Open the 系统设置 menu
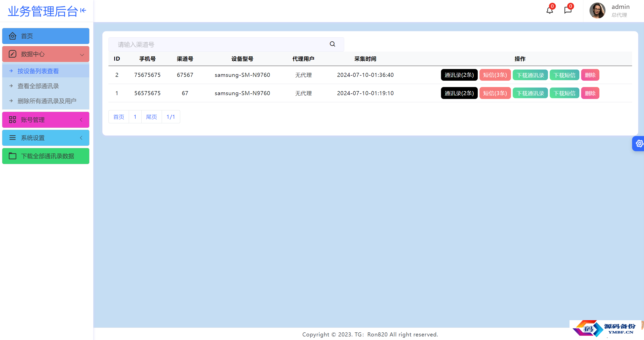 pyautogui.click(x=46, y=138)
